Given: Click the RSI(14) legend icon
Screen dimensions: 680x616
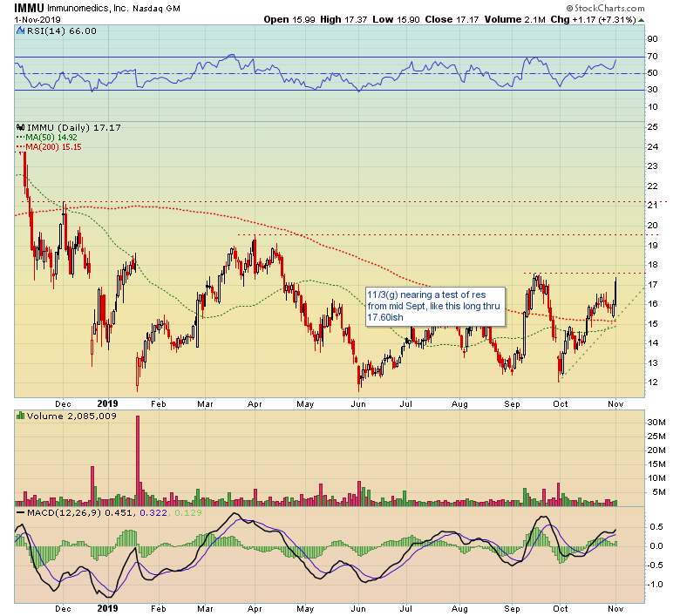Looking at the screenshot, I should (20, 30).
